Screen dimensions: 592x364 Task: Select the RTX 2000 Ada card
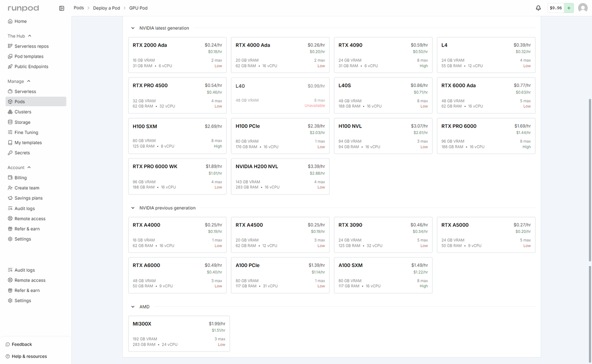pos(177,55)
